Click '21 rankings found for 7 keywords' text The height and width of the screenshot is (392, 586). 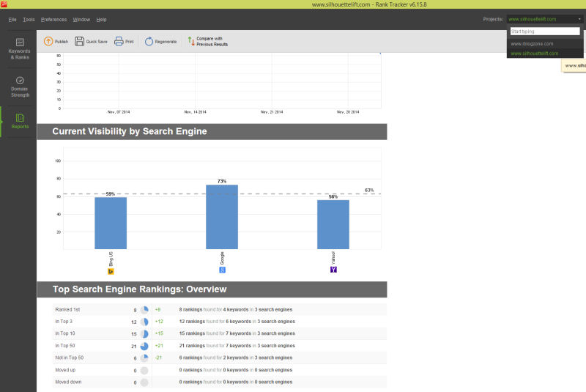click(x=215, y=346)
